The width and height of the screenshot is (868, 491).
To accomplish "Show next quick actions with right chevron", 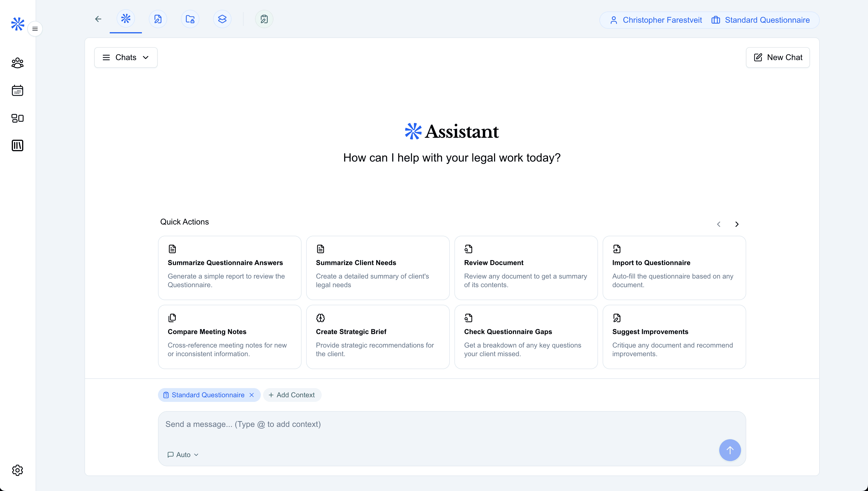I will click(736, 224).
